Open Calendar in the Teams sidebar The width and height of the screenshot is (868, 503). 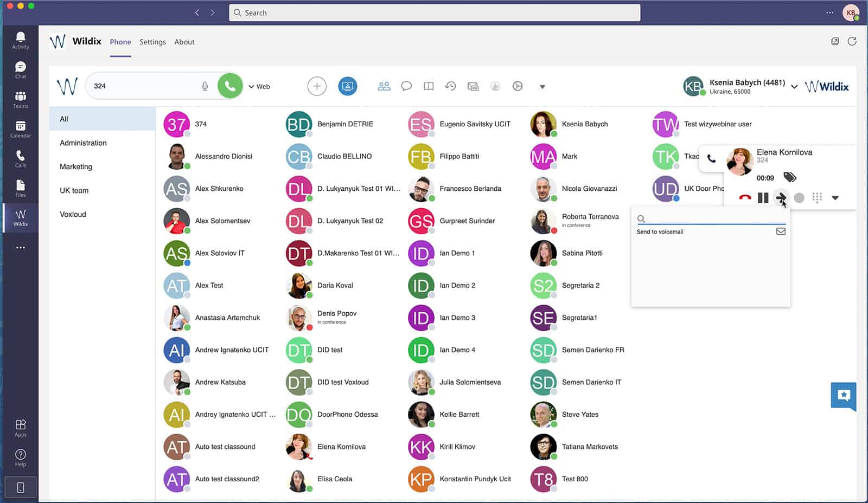coord(21,129)
